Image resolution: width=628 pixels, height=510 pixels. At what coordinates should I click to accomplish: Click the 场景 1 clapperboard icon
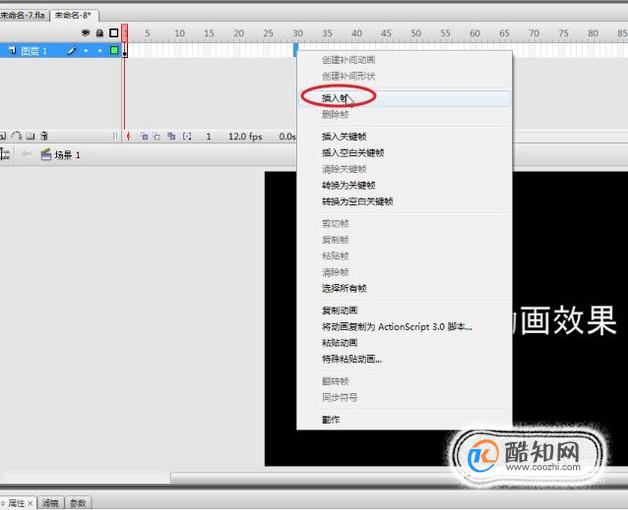coord(46,155)
